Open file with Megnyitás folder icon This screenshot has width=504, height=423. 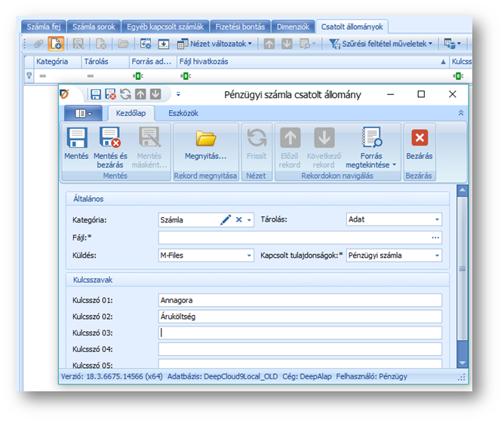point(205,139)
